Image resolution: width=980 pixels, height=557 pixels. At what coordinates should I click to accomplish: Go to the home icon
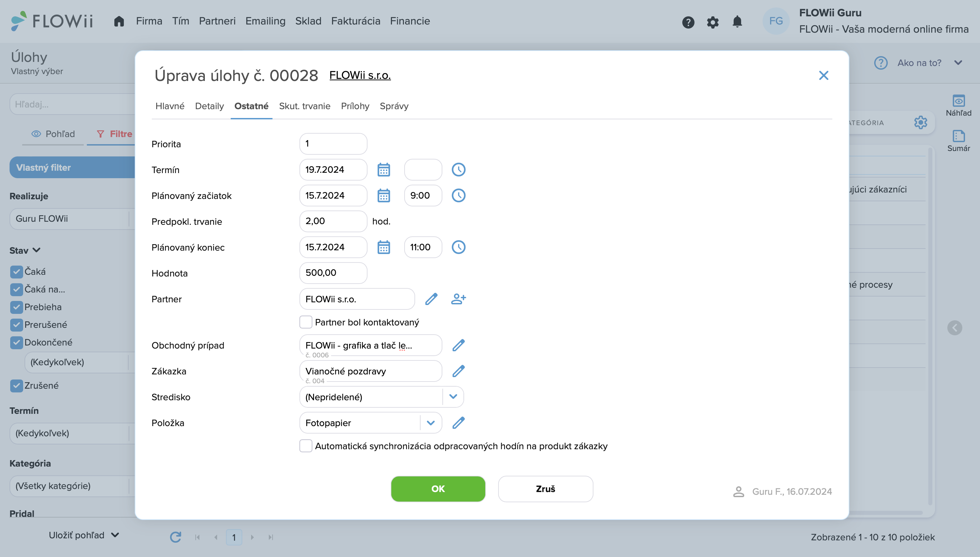[119, 21]
